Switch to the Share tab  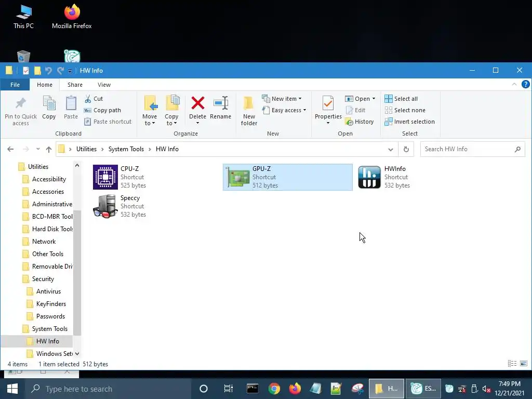[75, 85]
